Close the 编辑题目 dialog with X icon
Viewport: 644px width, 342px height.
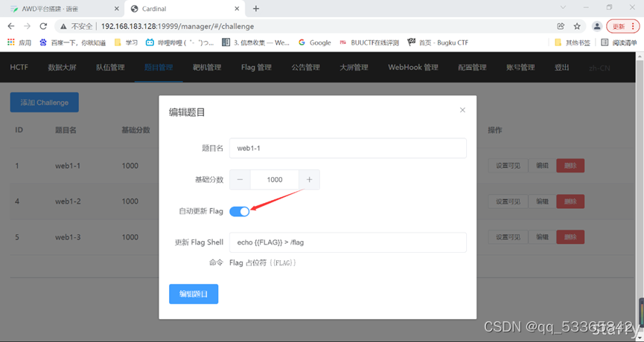pyautogui.click(x=462, y=110)
